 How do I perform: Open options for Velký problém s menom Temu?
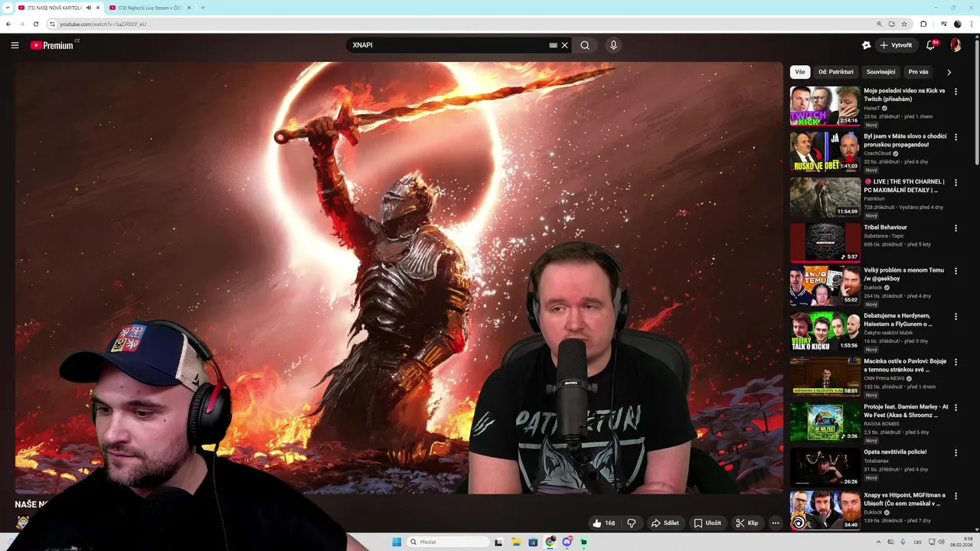click(x=955, y=271)
